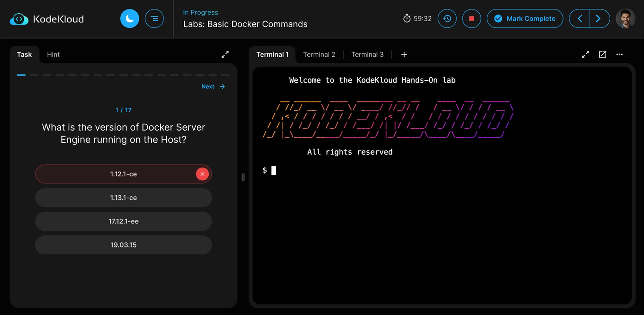Select answer 17.12.1-ee
644x315 pixels.
click(x=123, y=221)
